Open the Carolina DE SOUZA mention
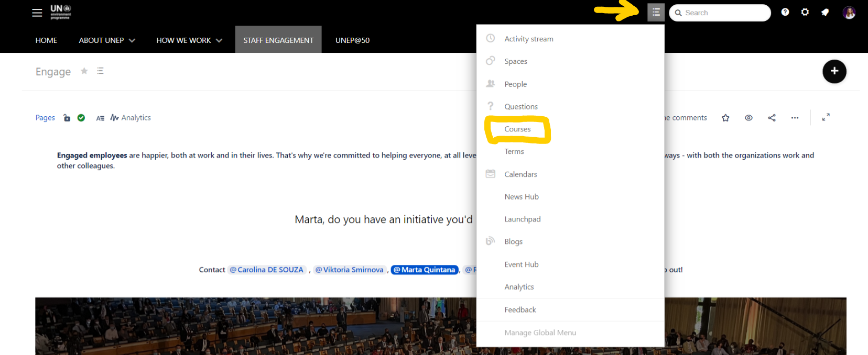Image resolution: width=868 pixels, height=355 pixels. pos(267,270)
